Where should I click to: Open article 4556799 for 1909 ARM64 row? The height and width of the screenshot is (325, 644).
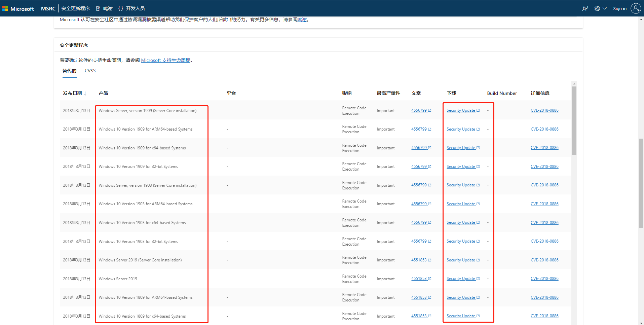[x=421, y=129]
